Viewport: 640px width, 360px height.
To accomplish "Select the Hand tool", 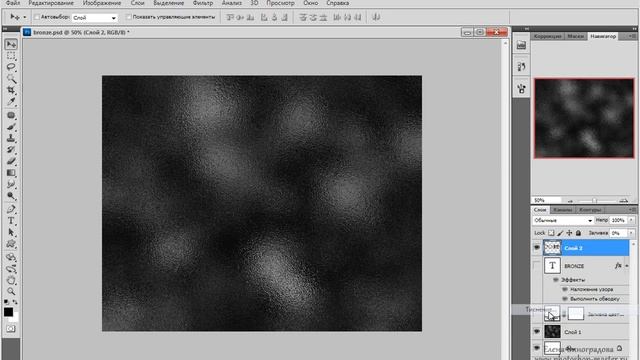I will (11, 280).
